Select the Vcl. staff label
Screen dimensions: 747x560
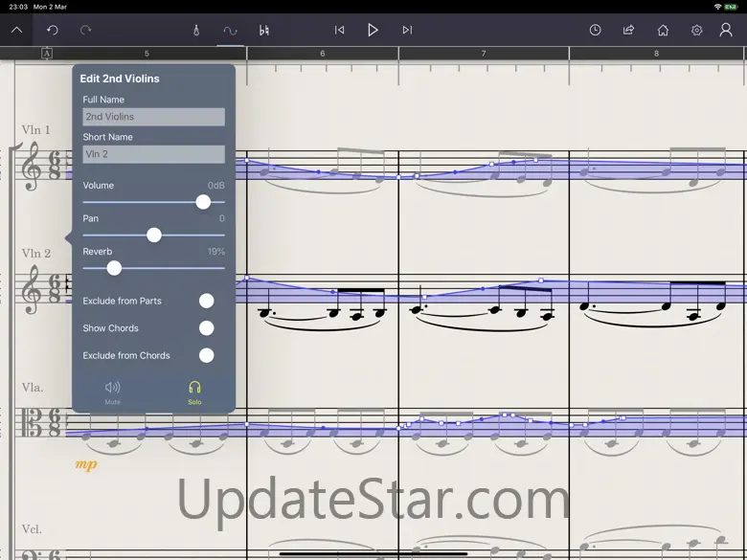(x=32, y=529)
